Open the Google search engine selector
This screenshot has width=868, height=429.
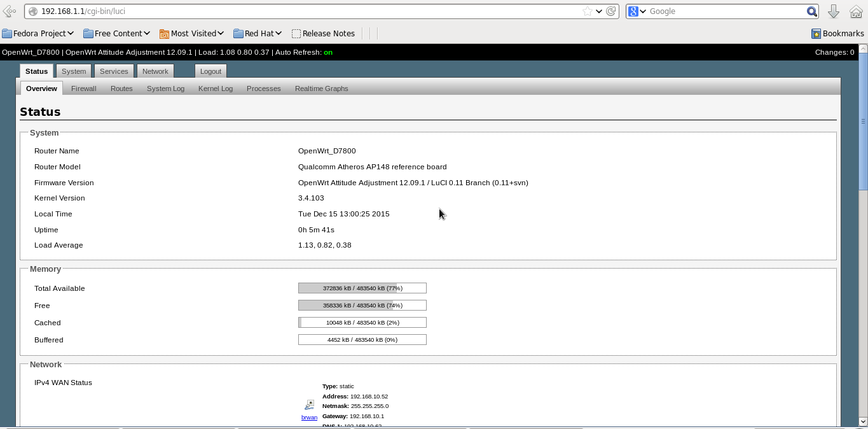637,11
